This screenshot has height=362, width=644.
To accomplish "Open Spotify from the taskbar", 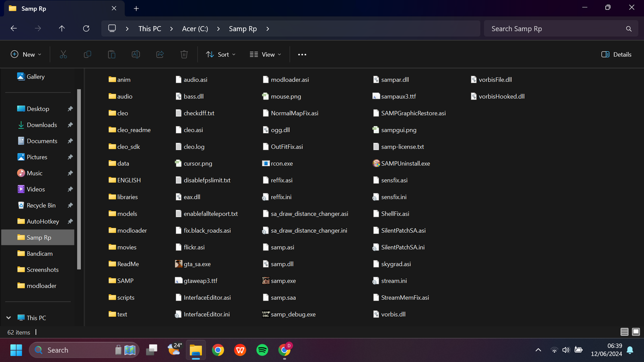I will 262,350.
